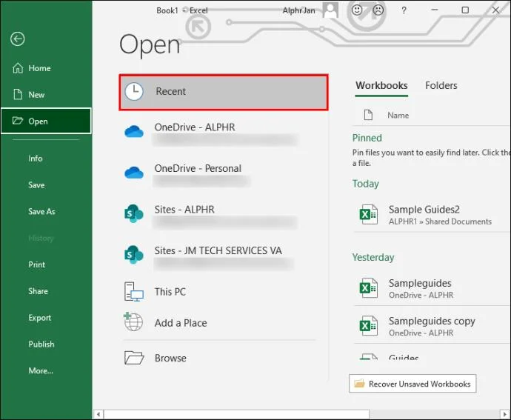Viewport: 511px width, 420px height.
Task: Click the New blank page icon
Action: [18, 95]
